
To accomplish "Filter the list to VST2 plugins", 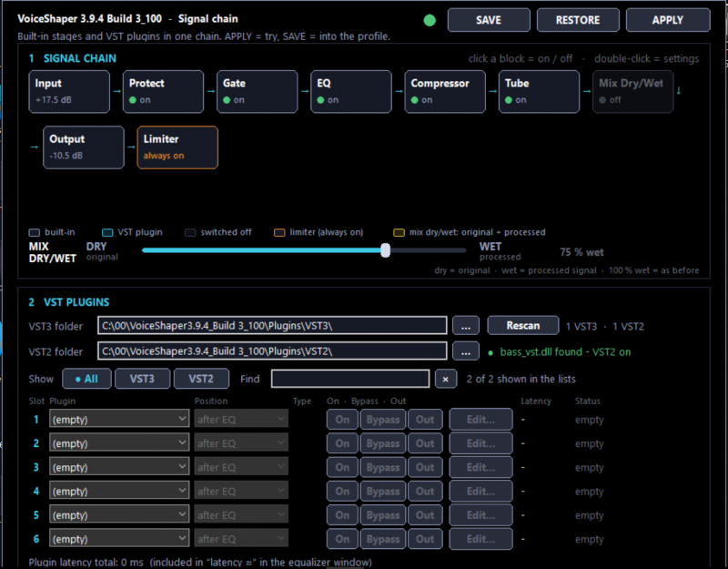I will tap(201, 379).
